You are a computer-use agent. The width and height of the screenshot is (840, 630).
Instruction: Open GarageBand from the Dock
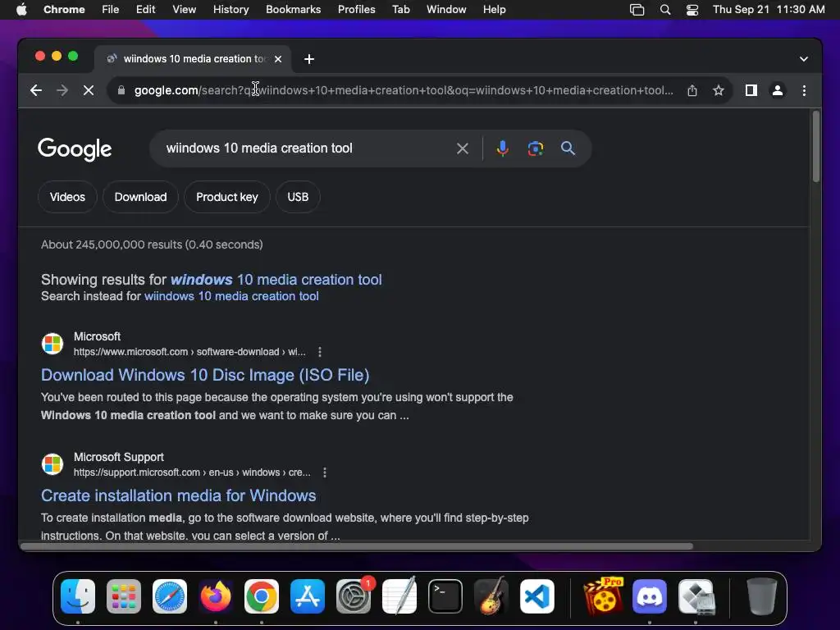point(491,596)
